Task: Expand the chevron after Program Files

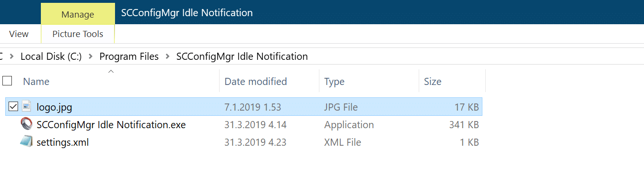Action: point(167,56)
